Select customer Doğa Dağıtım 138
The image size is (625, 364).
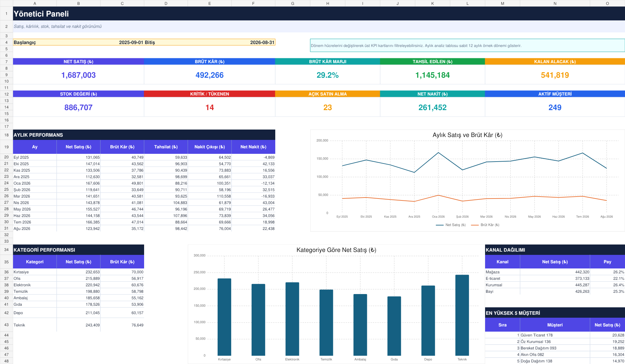click(x=555, y=361)
